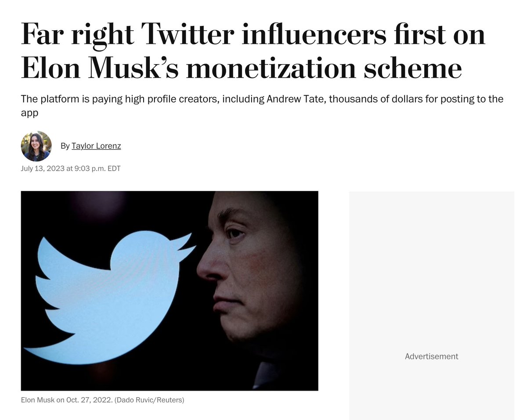Click the "Advertisement" label text

(431, 356)
